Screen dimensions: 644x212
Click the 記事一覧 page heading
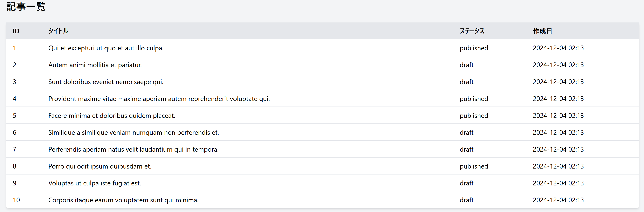(x=26, y=7)
